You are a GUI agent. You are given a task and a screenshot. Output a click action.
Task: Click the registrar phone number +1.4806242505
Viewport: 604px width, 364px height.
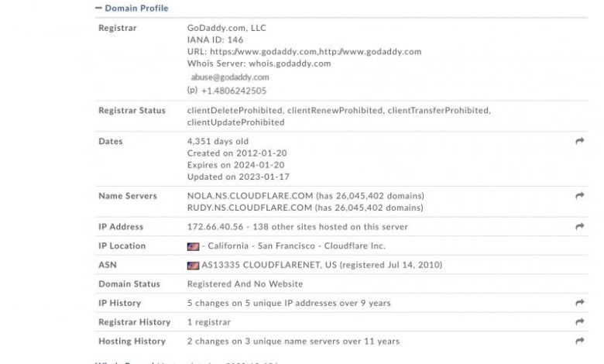tap(234, 91)
